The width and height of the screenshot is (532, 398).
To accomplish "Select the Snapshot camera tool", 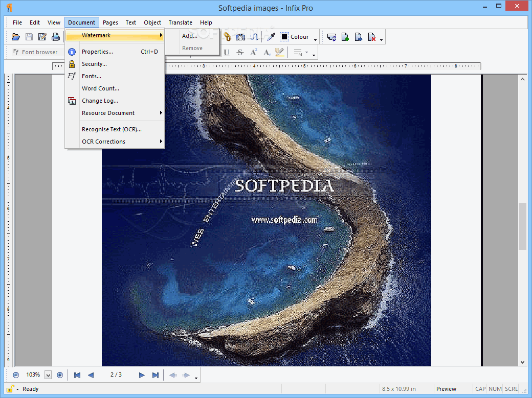I will pos(240,37).
